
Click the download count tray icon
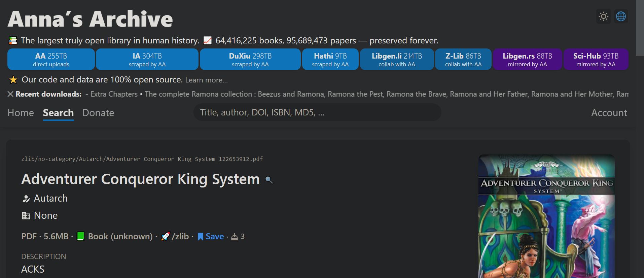pyautogui.click(x=235, y=237)
